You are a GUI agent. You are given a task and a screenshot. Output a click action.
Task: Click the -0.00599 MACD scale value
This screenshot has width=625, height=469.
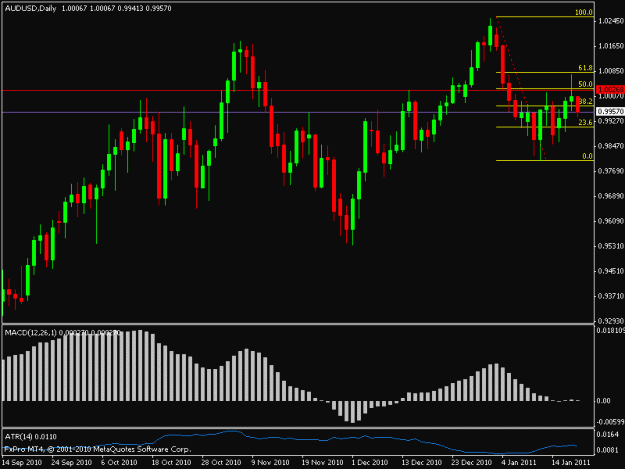coord(610,422)
